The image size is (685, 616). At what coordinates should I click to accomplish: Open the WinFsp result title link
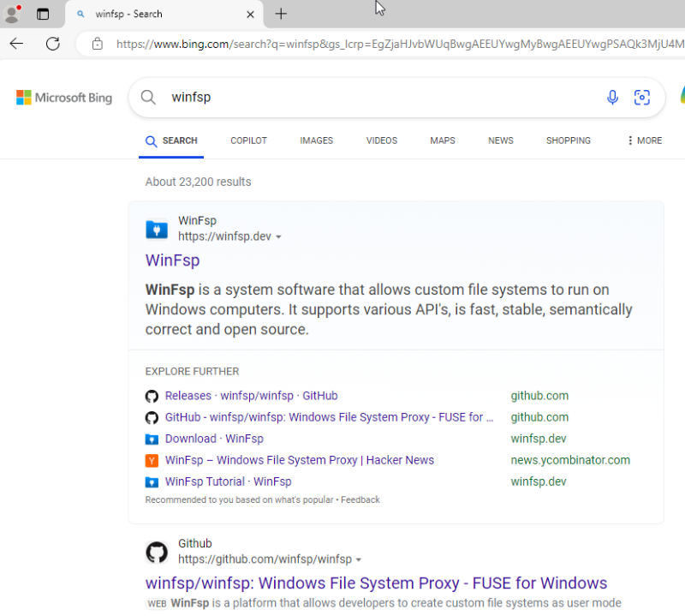(173, 260)
